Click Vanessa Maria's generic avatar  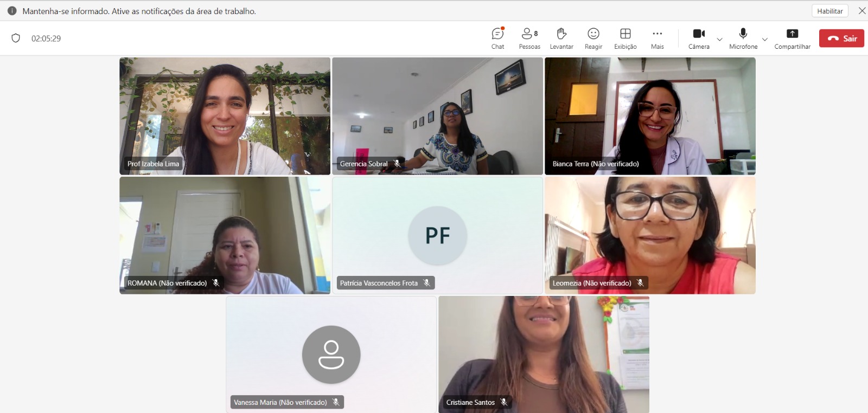[331, 354]
